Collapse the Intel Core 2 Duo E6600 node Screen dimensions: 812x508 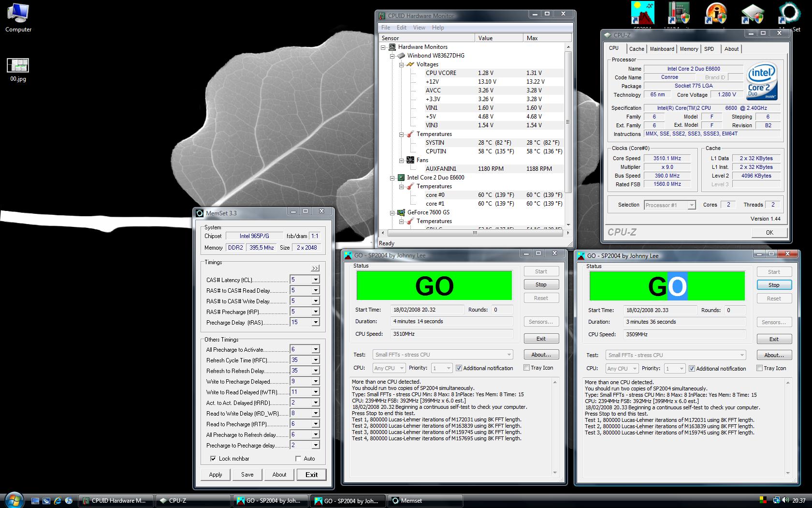tap(392, 178)
